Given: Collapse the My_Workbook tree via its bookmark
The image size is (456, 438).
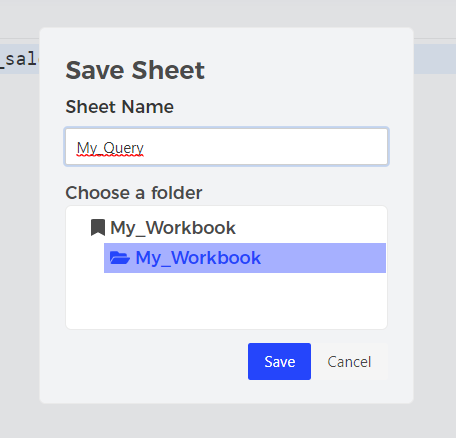Looking at the screenshot, I should [98, 227].
